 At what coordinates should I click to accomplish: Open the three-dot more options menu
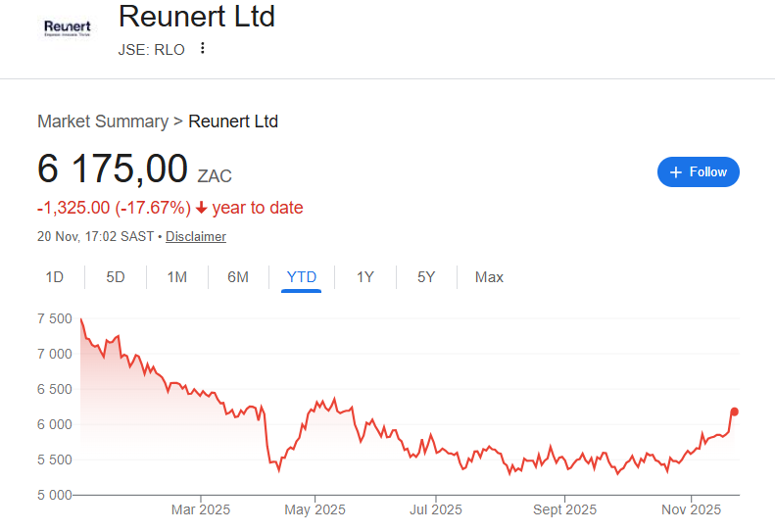coord(203,49)
